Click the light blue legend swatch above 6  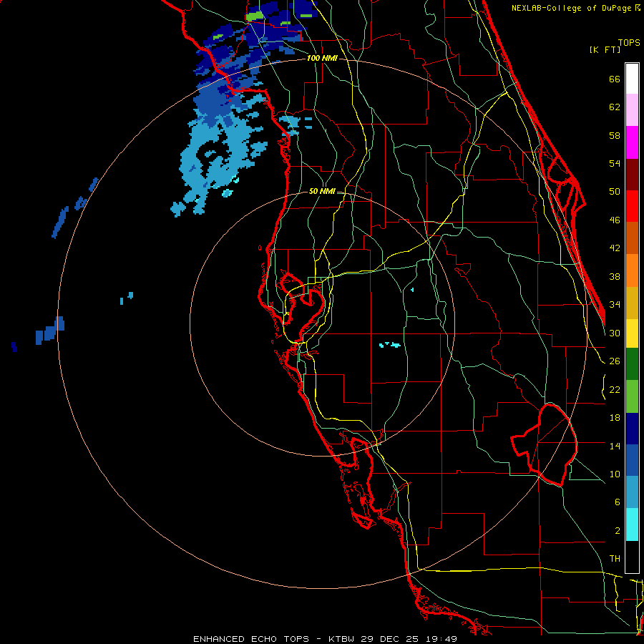coord(632,492)
